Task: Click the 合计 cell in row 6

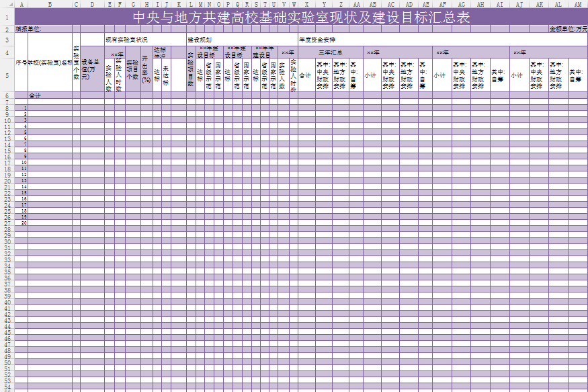Action: tap(35, 96)
